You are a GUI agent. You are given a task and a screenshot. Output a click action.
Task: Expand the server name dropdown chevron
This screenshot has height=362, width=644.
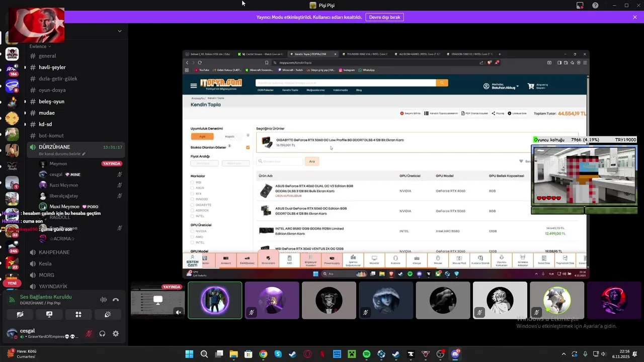click(119, 31)
